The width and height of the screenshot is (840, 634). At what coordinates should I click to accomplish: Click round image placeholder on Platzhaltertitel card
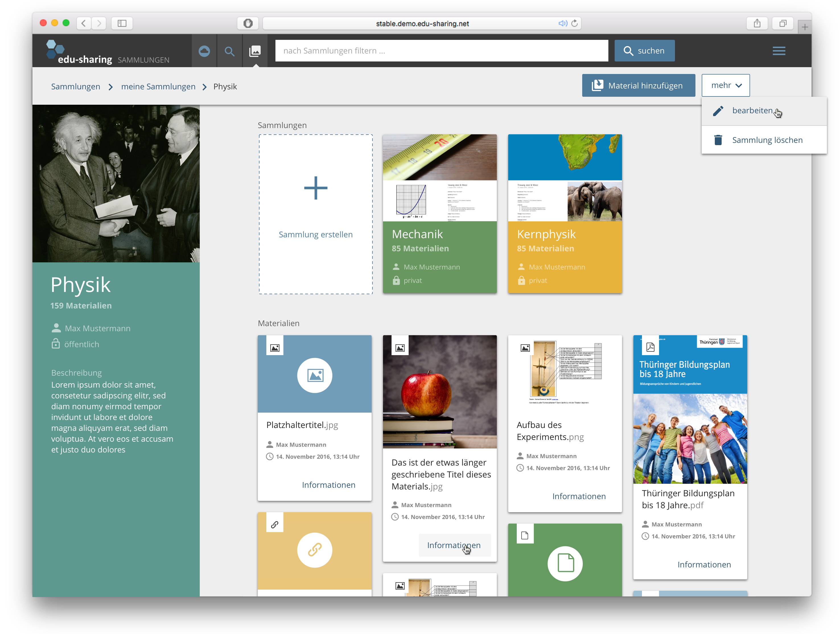(314, 375)
